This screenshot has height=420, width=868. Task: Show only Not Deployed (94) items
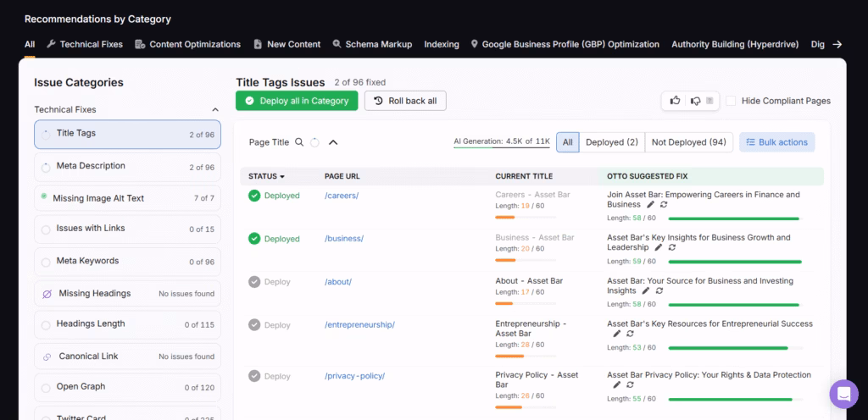(687, 142)
